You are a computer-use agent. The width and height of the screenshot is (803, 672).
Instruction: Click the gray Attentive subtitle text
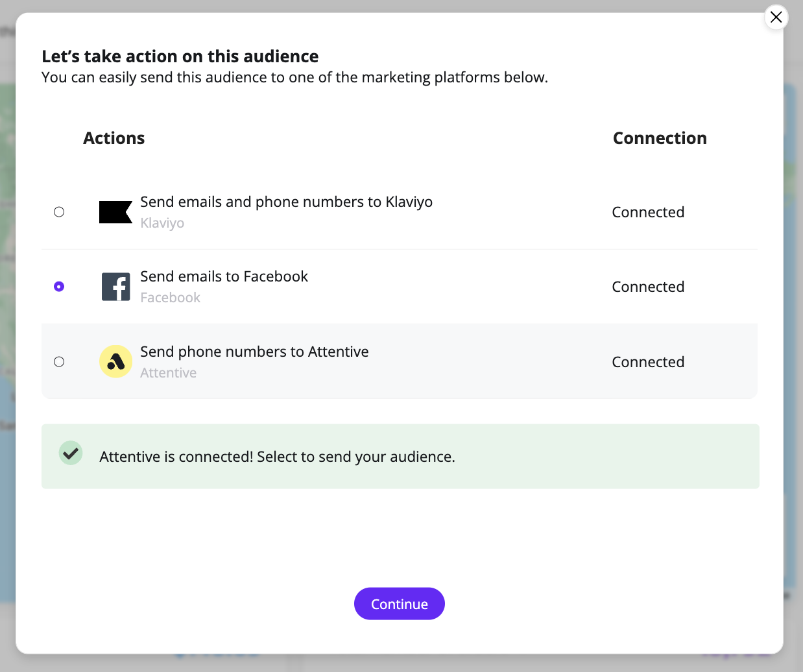pyautogui.click(x=168, y=373)
